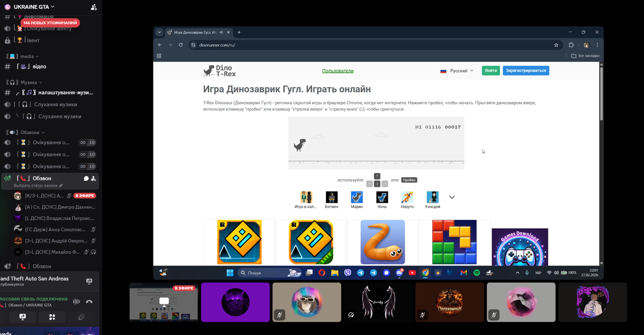Stop streaming Grand Theft Auto San Andreas

point(89,282)
